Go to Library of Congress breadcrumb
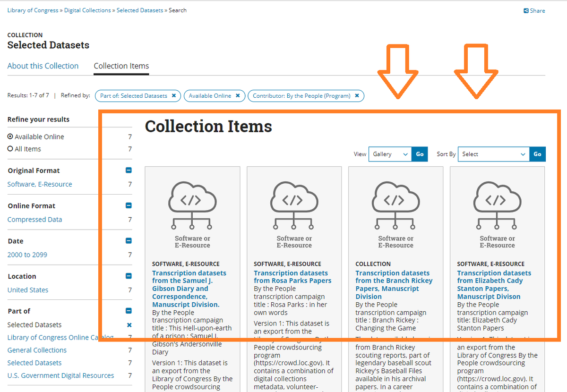Image resolution: width=567 pixels, height=392 pixels. pyautogui.click(x=33, y=10)
